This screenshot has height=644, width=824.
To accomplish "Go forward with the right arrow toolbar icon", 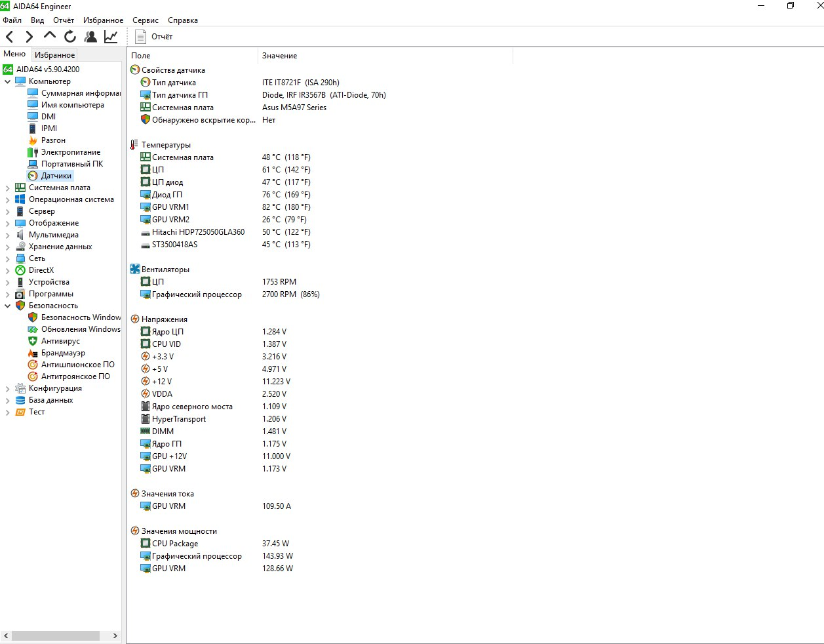I will [x=29, y=37].
